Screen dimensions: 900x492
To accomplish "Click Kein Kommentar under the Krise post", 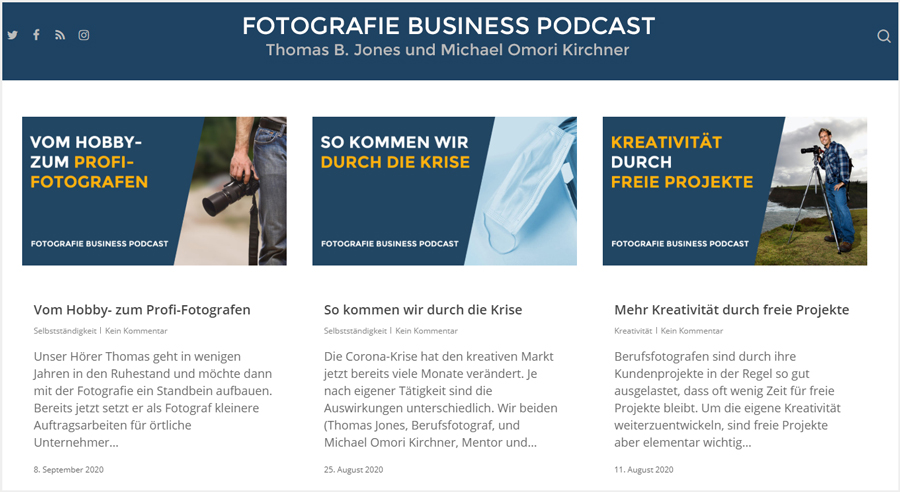I will point(426,331).
